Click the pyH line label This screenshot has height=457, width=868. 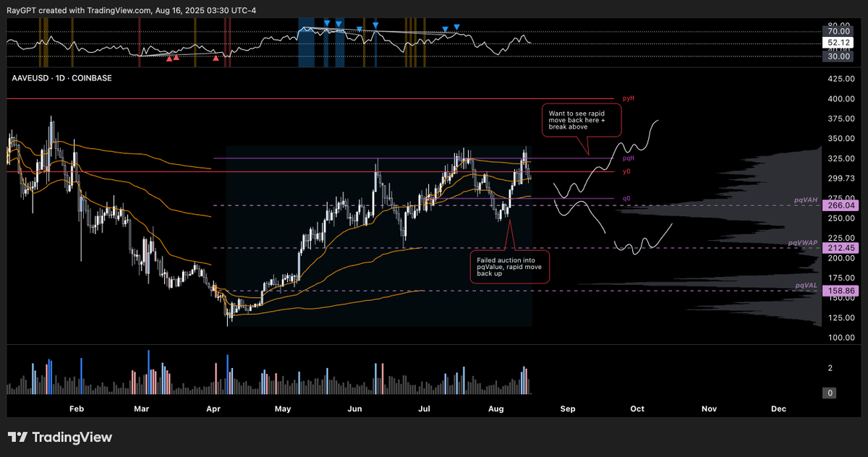click(628, 98)
